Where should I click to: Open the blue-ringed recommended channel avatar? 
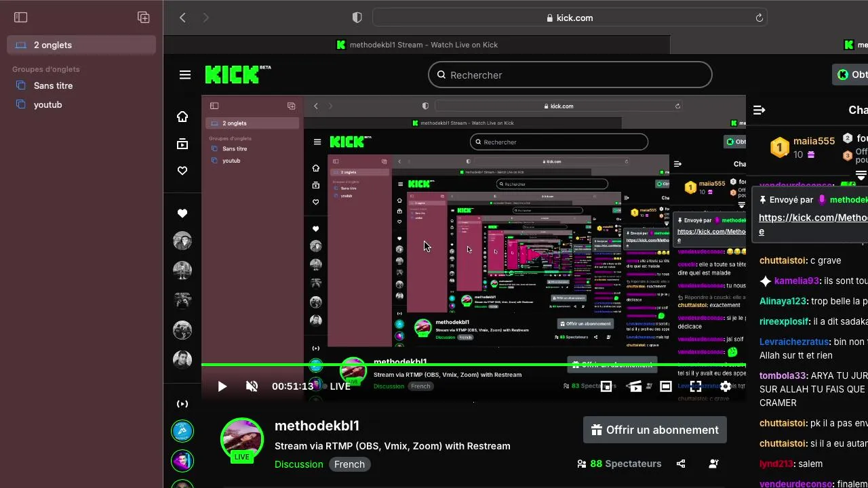[182, 431]
